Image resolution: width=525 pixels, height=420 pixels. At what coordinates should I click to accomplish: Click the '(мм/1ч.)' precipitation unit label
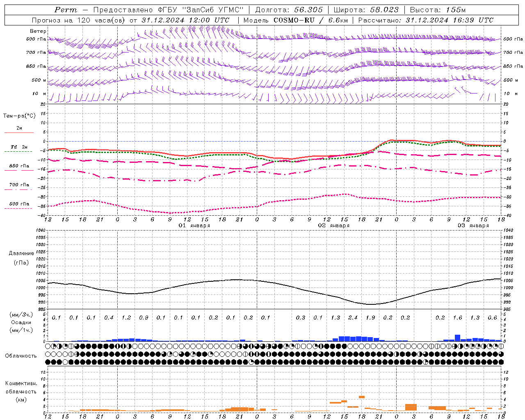pyautogui.click(x=21, y=330)
